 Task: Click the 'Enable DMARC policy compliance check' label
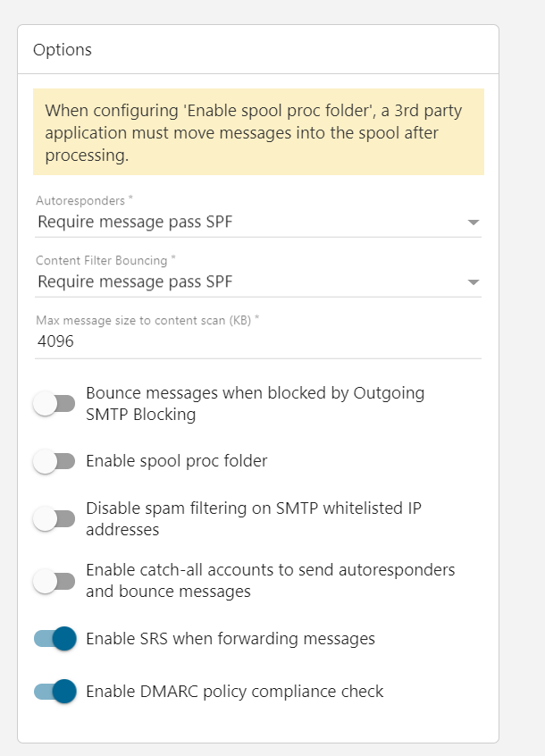coord(234,692)
